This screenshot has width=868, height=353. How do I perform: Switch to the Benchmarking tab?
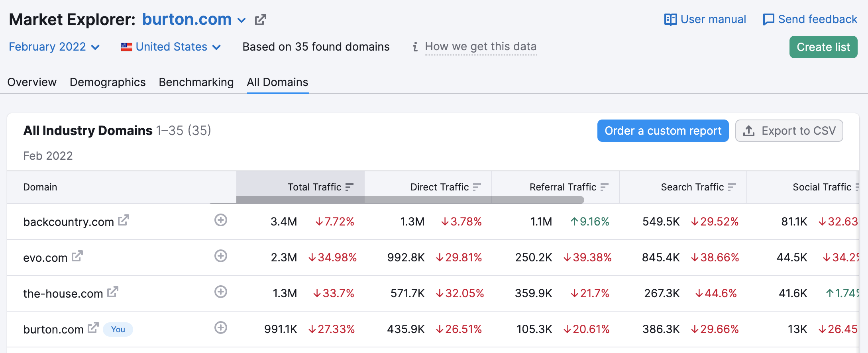tap(196, 82)
